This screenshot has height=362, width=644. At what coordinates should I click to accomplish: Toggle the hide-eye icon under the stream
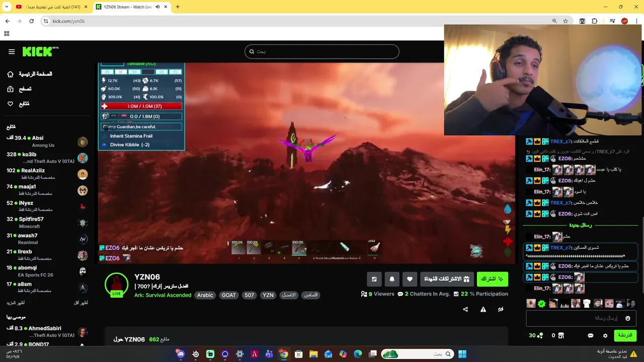click(x=501, y=309)
